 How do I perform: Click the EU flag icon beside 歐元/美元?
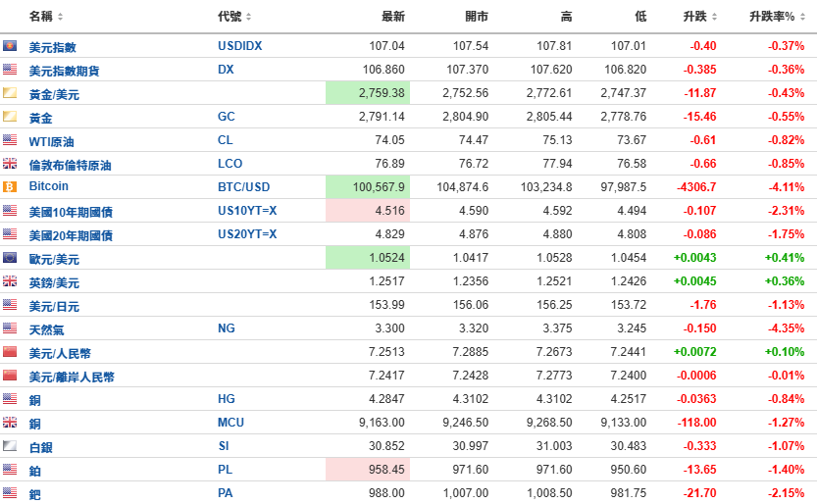10,257
